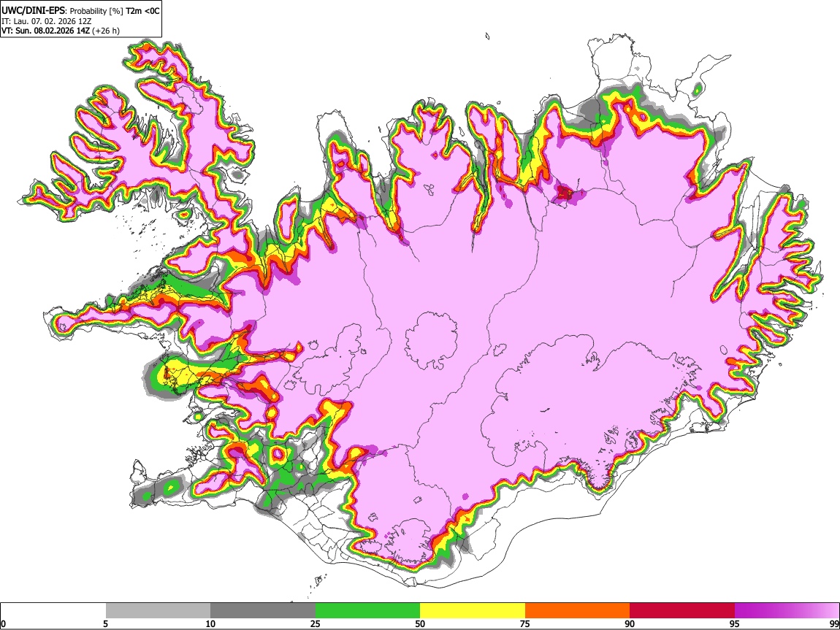The height and width of the screenshot is (630, 840).
Task: Click the yellow 50-75 legend swatch
Action: click(x=473, y=610)
